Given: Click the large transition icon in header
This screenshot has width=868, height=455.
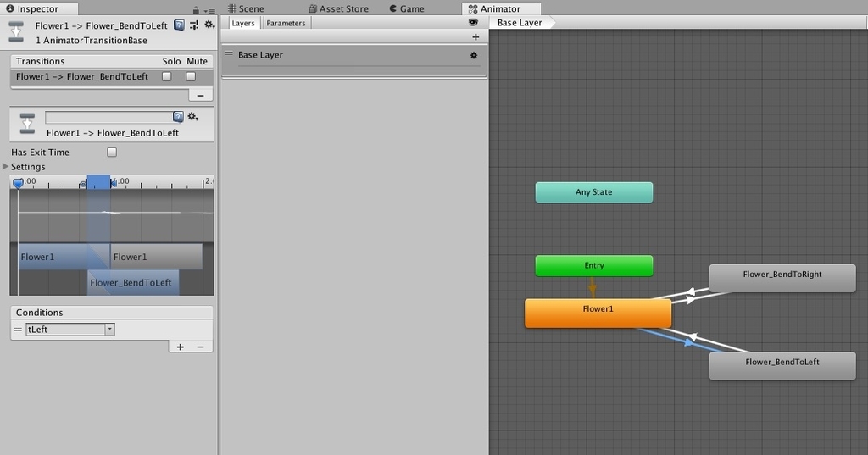Looking at the screenshot, I should point(17,31).
